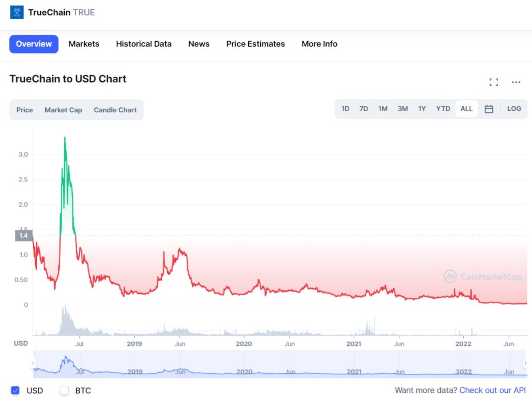Switch to the Overview tab

[34, 44]
